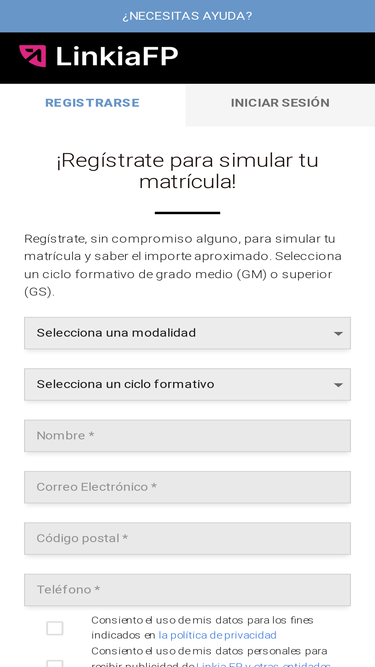Check the privacy policy consent checkbox
375x667 pixels.
(55, 628)
